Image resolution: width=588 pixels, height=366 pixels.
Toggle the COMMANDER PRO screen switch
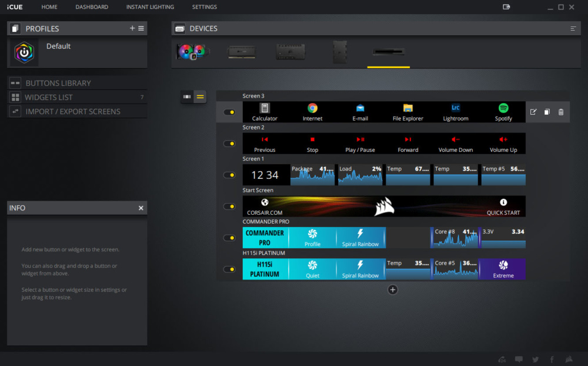pyautogui.click(x=229, y=238)
